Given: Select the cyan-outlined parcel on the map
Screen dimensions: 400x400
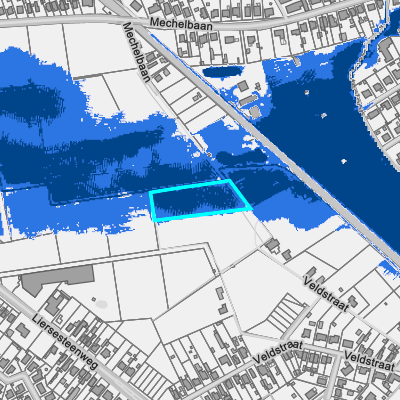Looking at the screenshot, I should (x=201, y=201).
